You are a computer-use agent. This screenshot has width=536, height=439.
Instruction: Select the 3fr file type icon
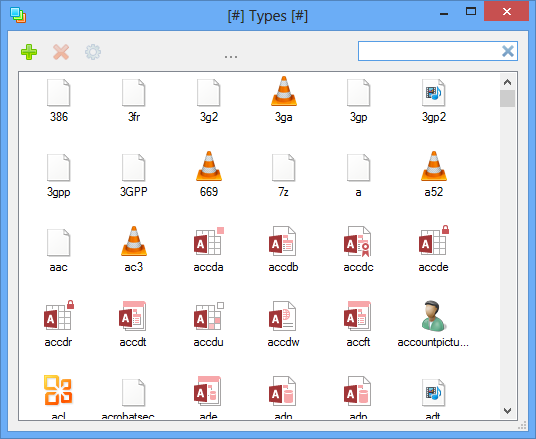pyautogui.click(x=134, y=93)
